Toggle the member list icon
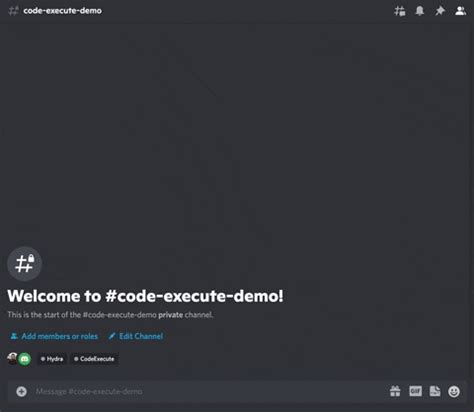 460,11
